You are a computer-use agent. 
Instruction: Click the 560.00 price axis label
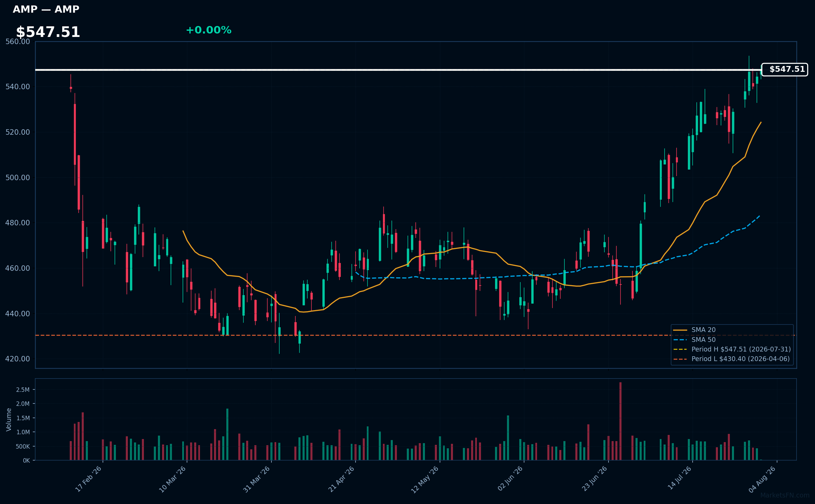18,42
